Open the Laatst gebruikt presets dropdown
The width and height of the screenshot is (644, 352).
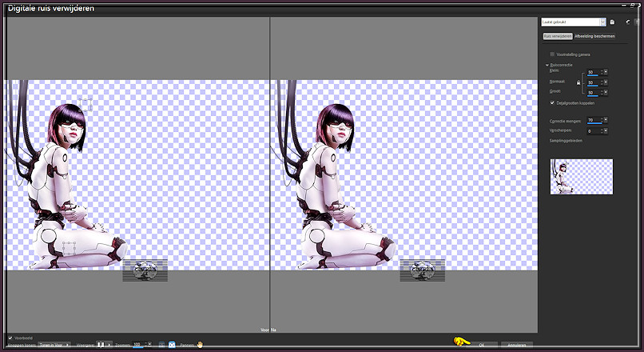[x=602, y=22]
